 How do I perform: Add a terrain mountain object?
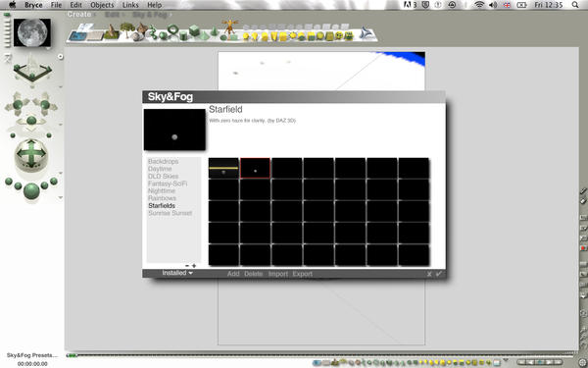click(112, 32)
